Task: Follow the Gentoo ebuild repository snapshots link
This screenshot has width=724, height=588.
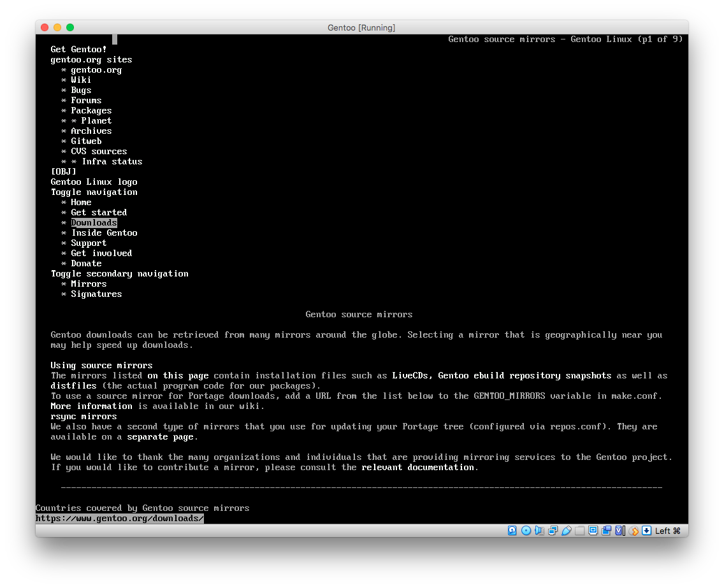Action: coord(525,375)
